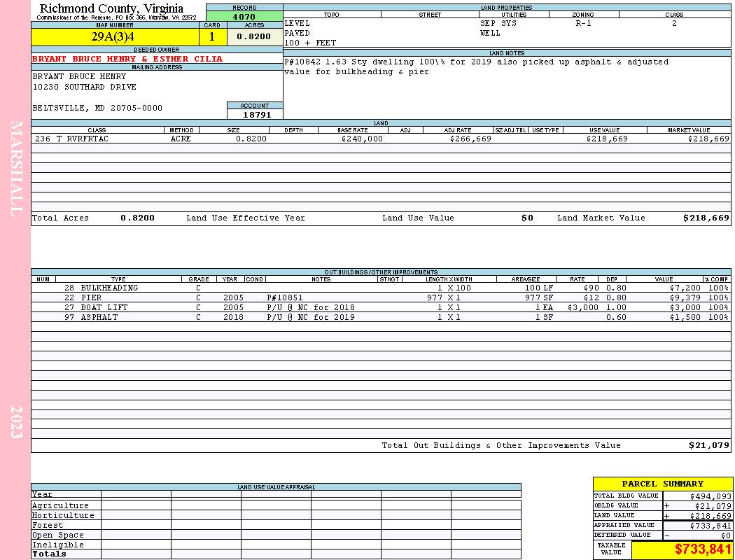Screen dimensions: 735x560
Task: Select the OBLDG value $21,079 in summary
Action: click(x=713, y=507)
